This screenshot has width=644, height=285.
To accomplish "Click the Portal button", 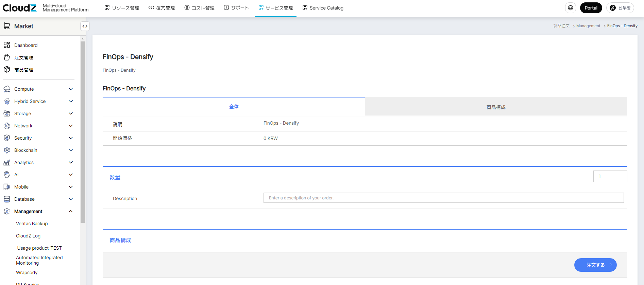I will pos(591,8).
